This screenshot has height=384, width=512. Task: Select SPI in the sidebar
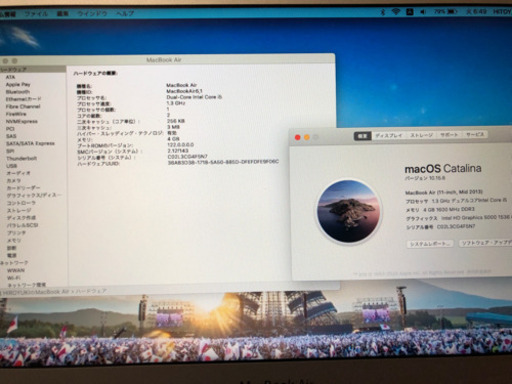[10, 151]
